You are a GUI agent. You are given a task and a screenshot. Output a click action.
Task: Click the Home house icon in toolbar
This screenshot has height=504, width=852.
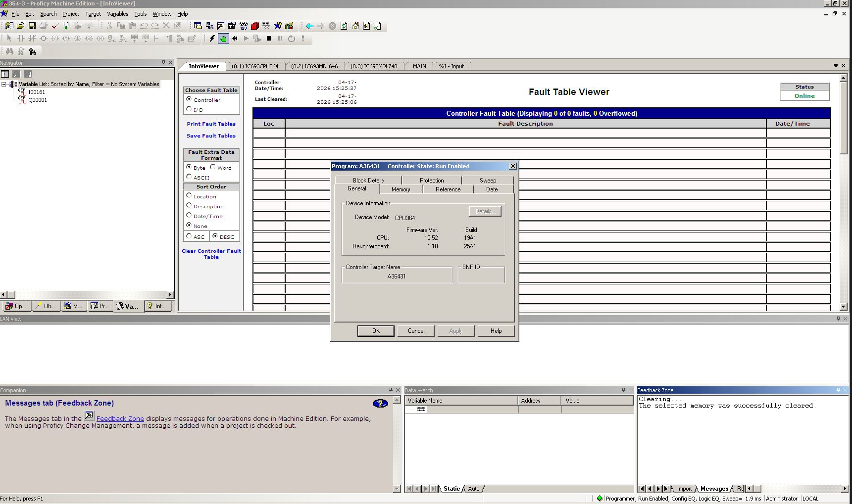355,26
